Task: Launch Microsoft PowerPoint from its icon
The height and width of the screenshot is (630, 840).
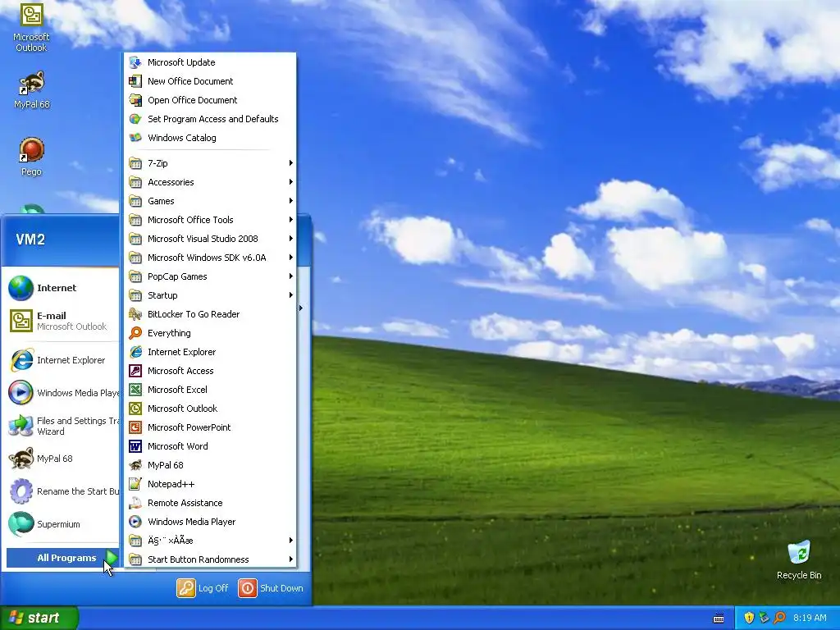Action: pos(135,427)
